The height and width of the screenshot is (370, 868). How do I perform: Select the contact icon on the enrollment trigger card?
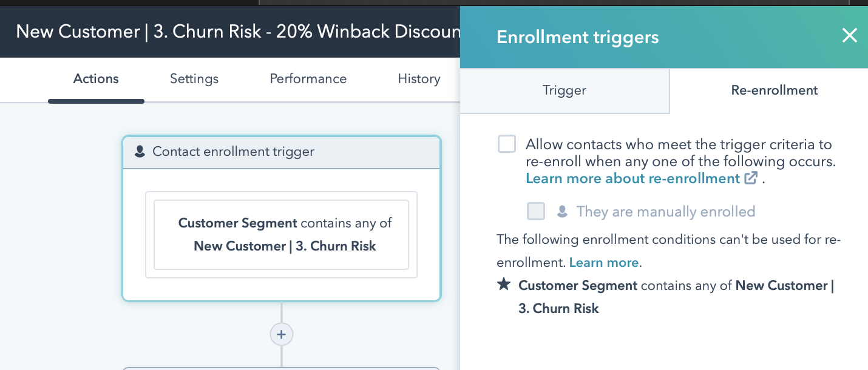[x=140, y=152]
